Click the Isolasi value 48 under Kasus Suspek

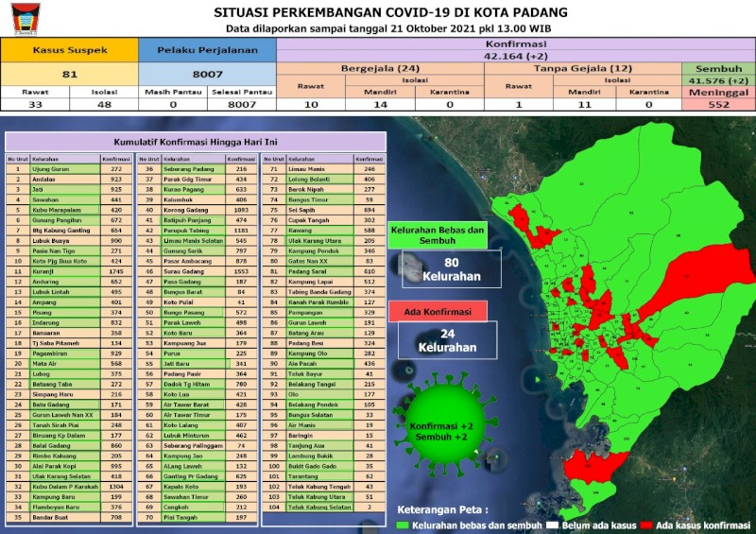104,104
